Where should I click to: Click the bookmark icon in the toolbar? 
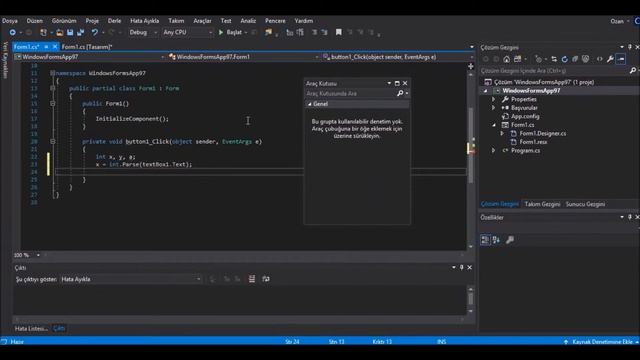[338, 32]
